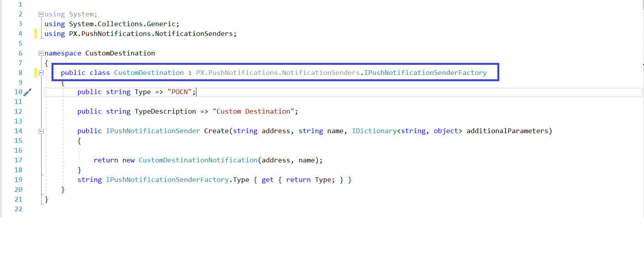Click line number 10 in the margin

point(18,92)
